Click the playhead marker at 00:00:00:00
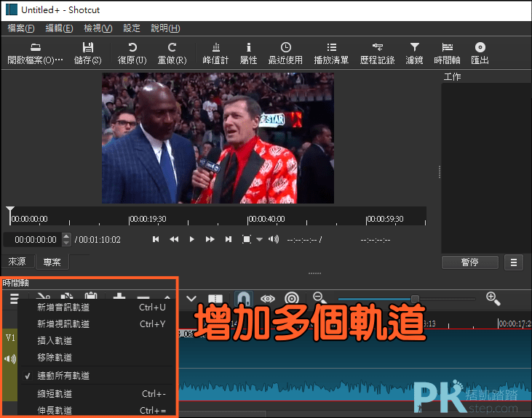This screenshot has width=532, height=418. [x=10, y=215]
